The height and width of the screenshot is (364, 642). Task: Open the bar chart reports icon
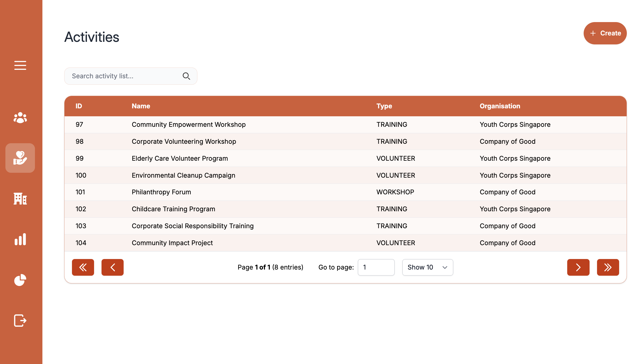[x=20, y=239]
